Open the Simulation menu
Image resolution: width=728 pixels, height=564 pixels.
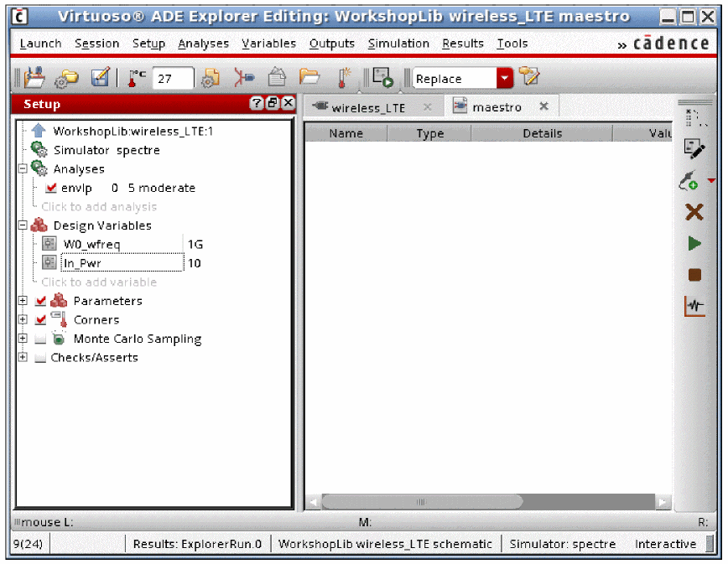pyautogui.click(x=398, y=44)
